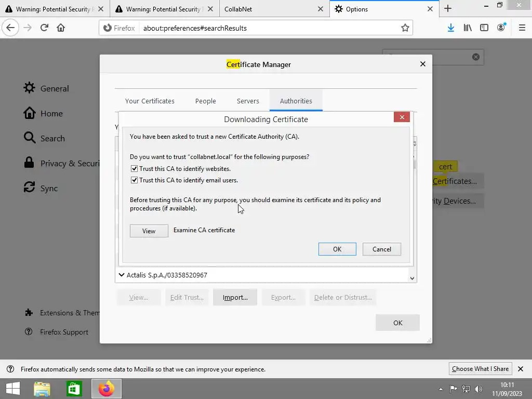Switch to Your Certificates tab
The width and height of the screenshot is (532, 399).
[x=150, y=101]
